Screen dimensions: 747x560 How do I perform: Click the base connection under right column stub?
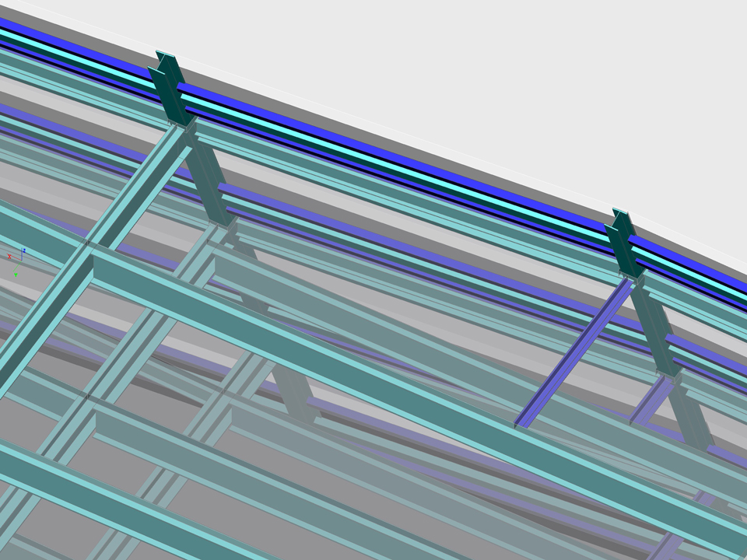coord(632,277)
